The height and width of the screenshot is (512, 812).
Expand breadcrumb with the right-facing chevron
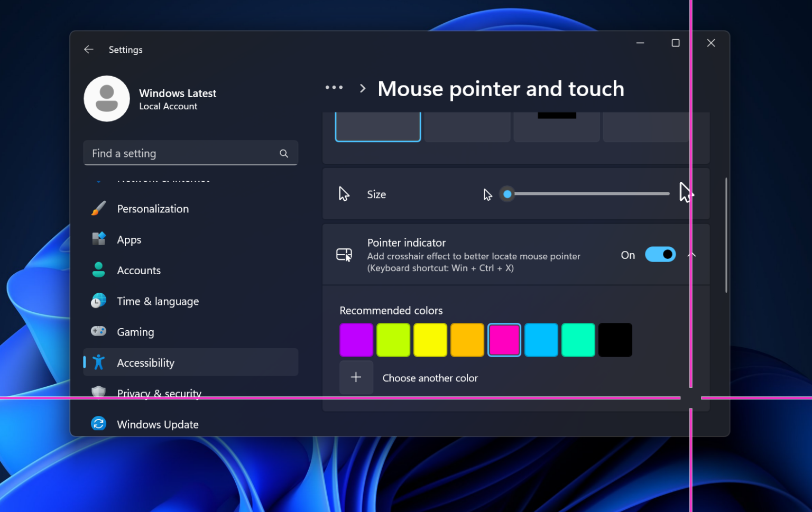click(x=363, y=88)
